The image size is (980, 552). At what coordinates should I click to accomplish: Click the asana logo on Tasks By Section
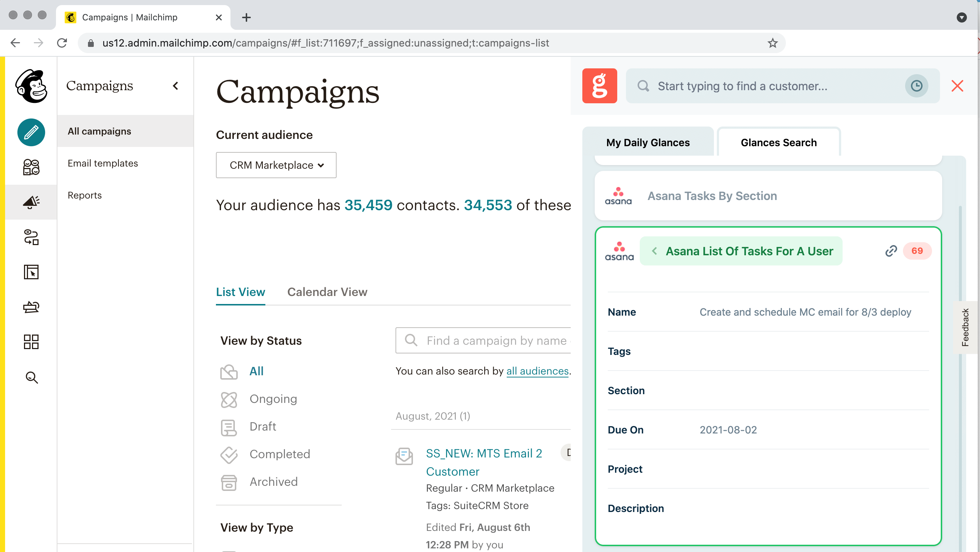coord(618,196)
